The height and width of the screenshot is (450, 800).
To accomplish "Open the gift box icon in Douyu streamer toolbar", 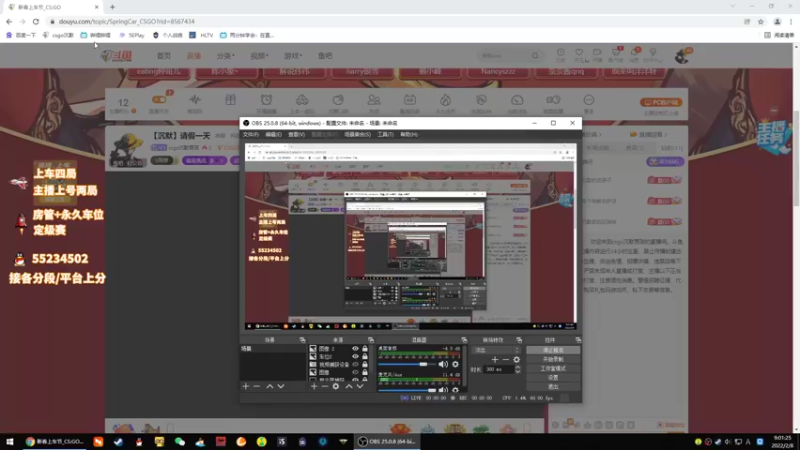I will click(231, 100).
